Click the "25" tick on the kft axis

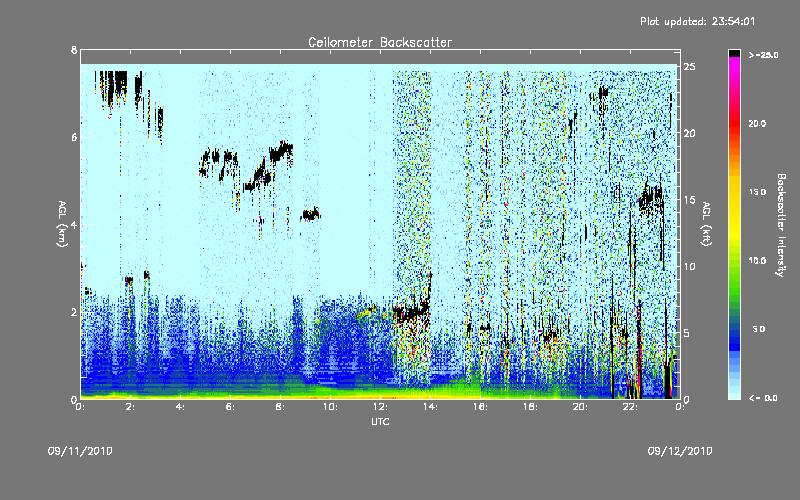tap(689, 67)
